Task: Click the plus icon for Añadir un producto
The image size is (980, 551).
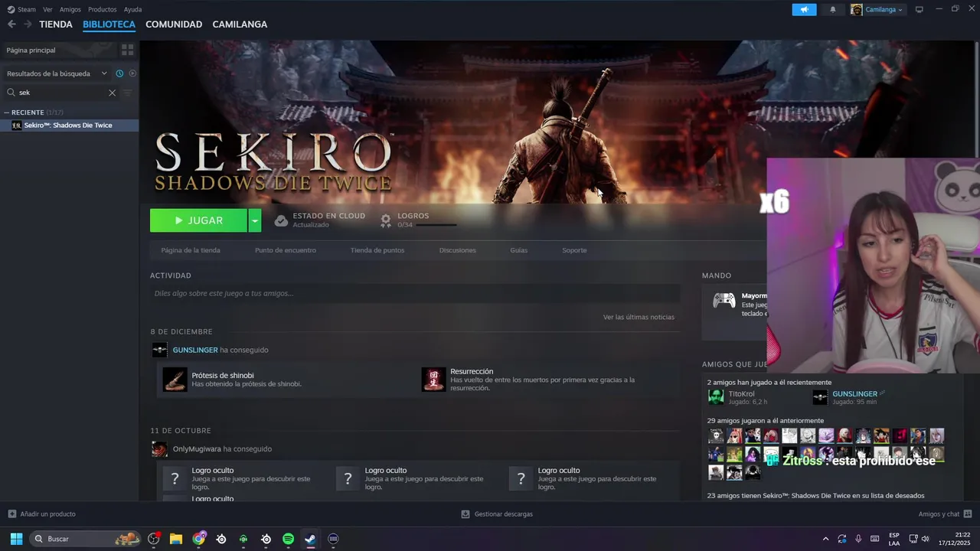Action: [x=11, y=514]
